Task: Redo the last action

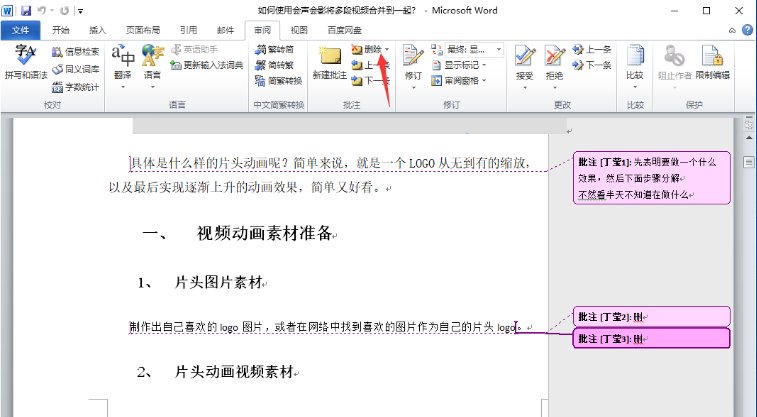Action: (x=64, y=10)
